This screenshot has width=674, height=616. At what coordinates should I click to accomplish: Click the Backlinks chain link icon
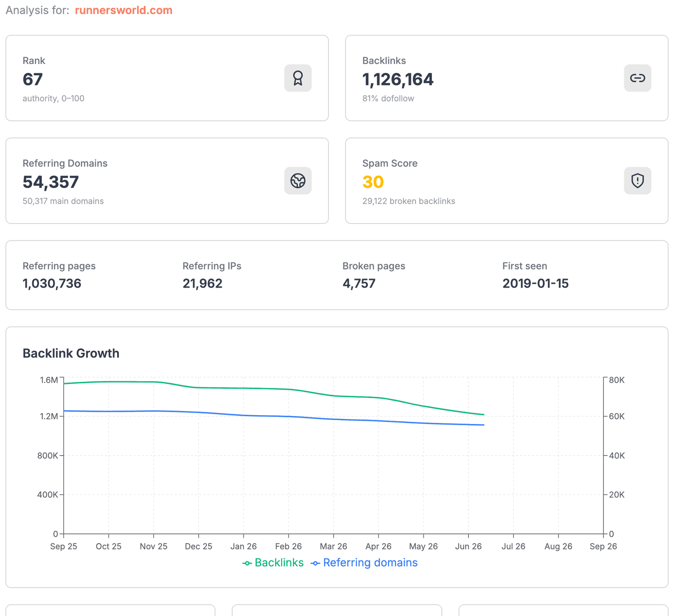click(637, 78)
